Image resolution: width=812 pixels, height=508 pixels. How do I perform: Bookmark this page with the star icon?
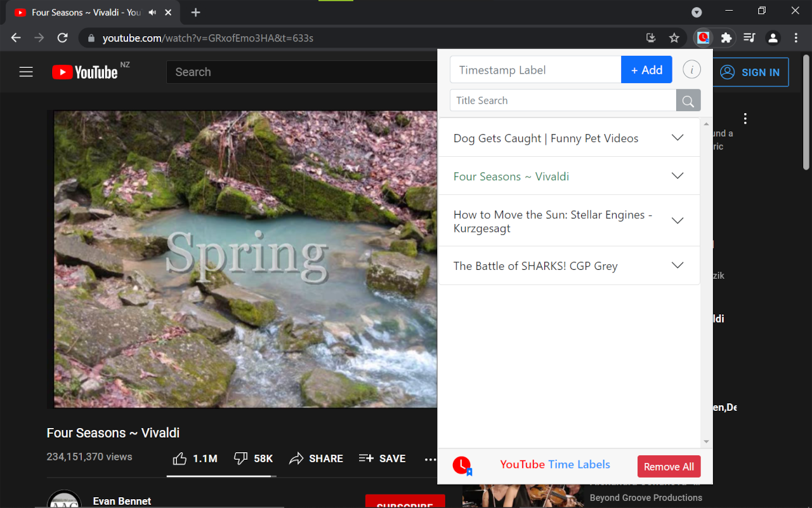coord(674,38)
